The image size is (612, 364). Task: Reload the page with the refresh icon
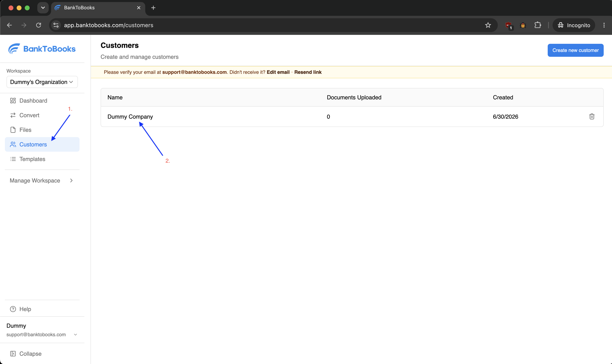(39, 25)
